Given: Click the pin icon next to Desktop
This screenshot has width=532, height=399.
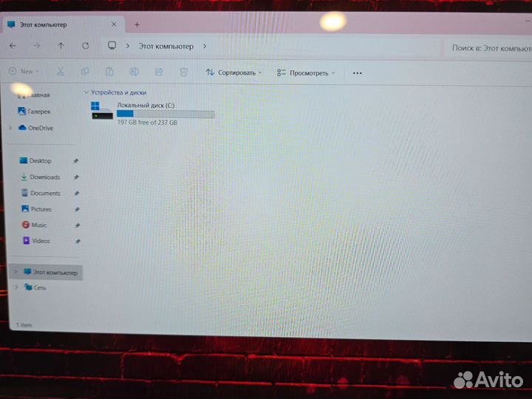Looking at the screenshot, I should [76, 161].
